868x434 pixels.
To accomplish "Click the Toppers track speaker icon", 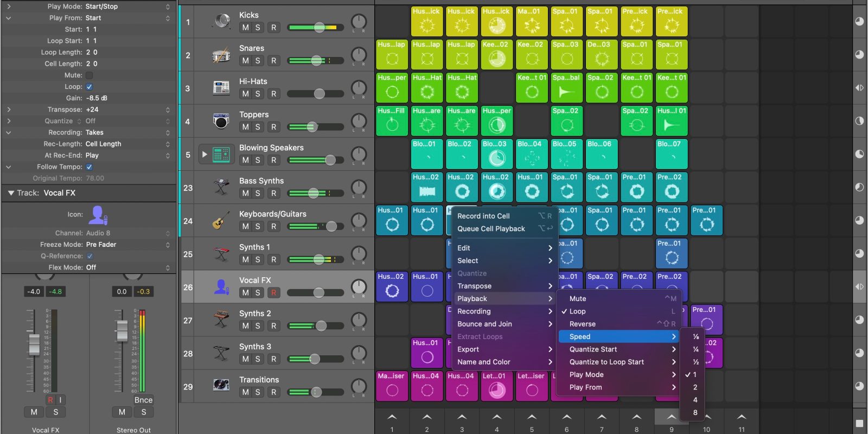I will click(221, 121).
